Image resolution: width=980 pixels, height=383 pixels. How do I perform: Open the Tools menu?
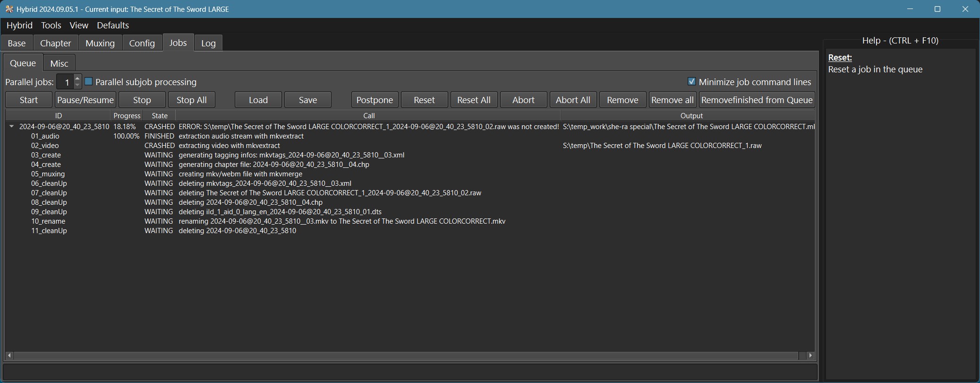(51, 25)
